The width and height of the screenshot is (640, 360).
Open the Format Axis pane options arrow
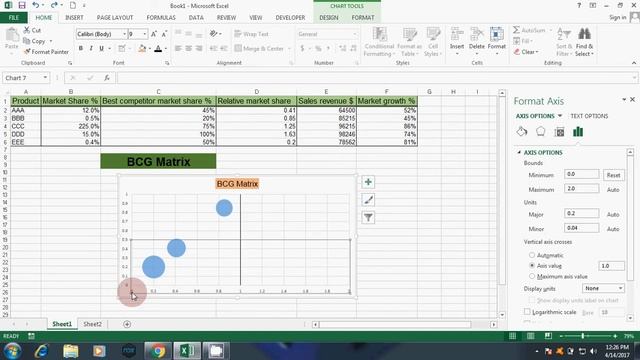click(624, 100)
